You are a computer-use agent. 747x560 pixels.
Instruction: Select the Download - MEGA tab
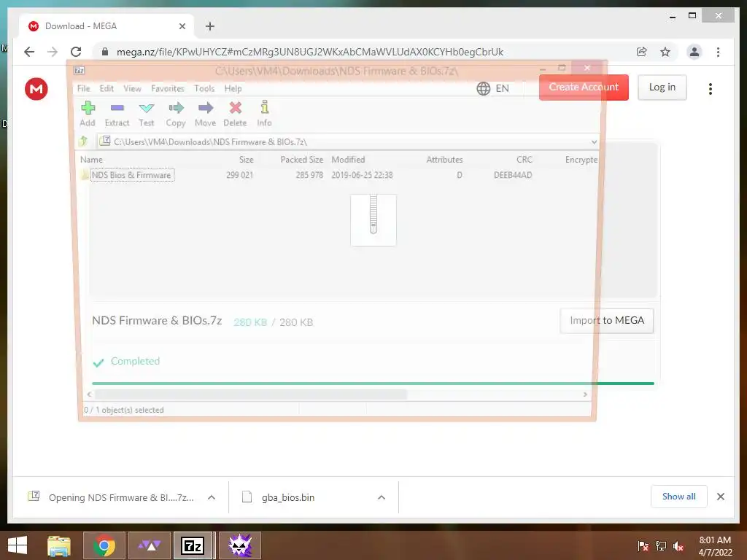107,26
